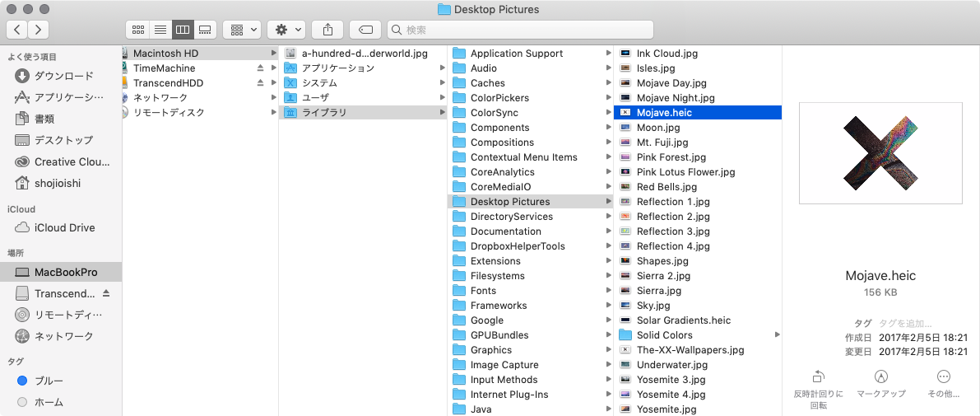The image size is (980, 416).
Task: Select the a-hundred-d...derworld.jpg file
Action: [363, 54]
